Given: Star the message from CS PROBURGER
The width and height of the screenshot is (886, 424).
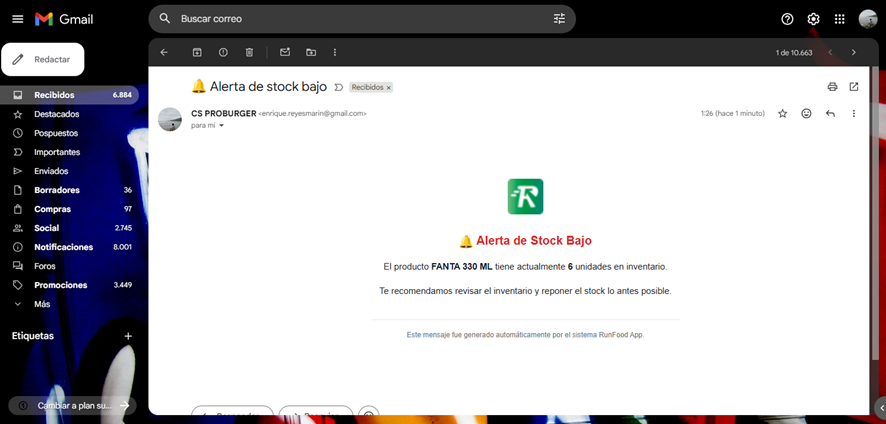Looking at the screenshot, I should click(783, 114).
